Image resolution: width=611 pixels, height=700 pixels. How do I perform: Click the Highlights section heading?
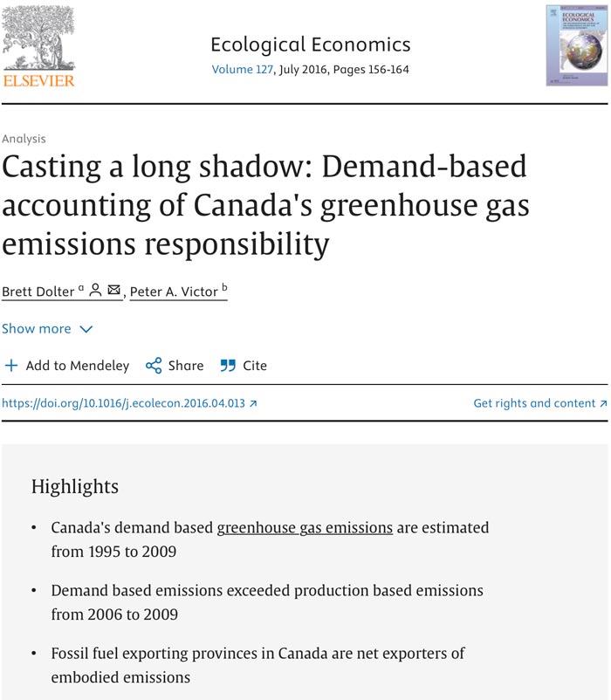(x=75, y=485)
